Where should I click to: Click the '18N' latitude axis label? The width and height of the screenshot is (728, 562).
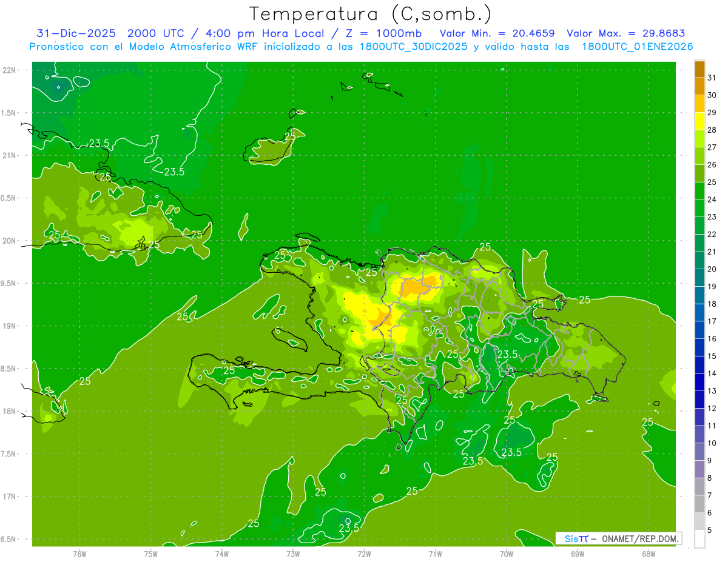10,412
